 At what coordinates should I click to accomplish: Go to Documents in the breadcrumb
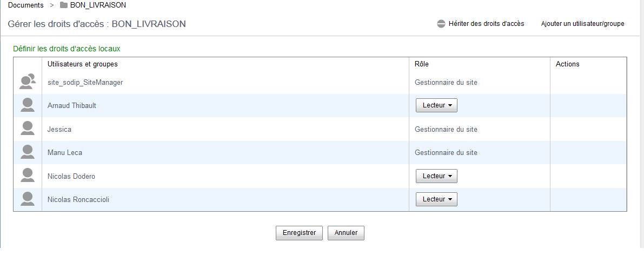coord(25,5)
